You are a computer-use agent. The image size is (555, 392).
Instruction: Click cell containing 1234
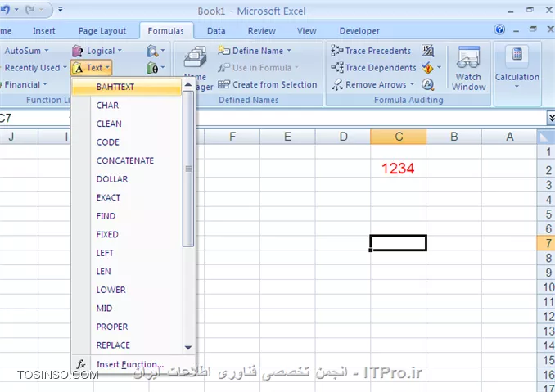point(398,169)
